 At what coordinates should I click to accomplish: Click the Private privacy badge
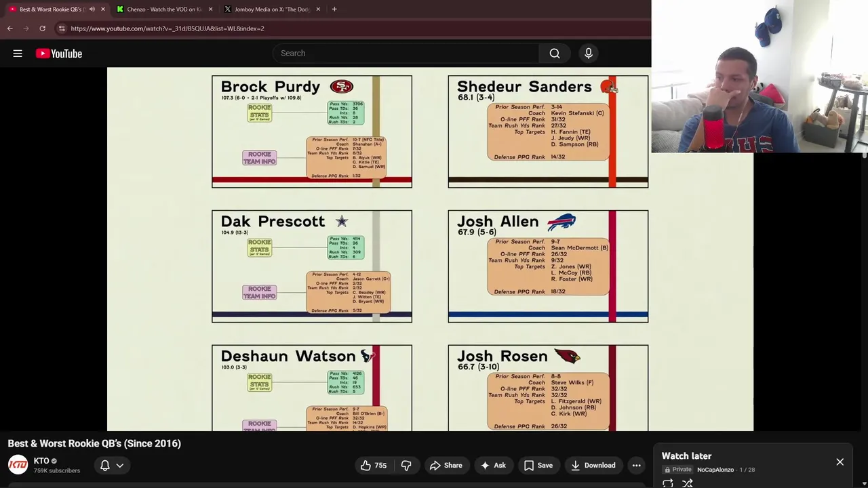678,470
